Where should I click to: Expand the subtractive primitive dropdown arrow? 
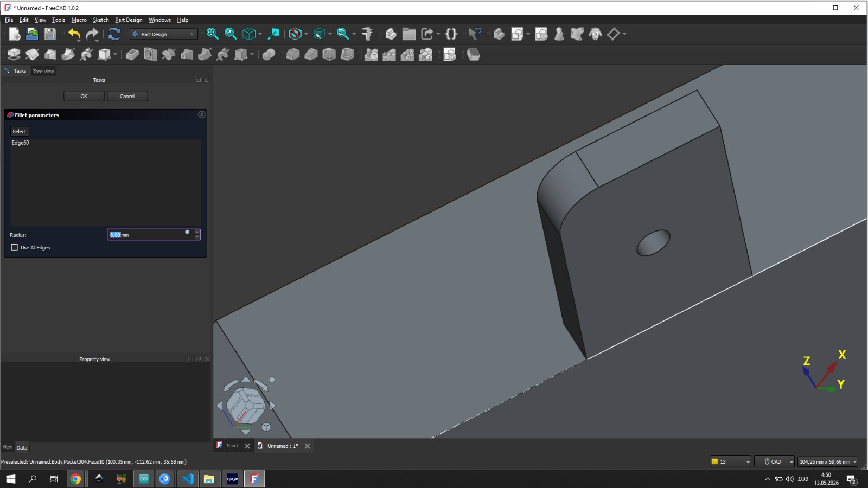pyautogui.click(x=252, y=54)
